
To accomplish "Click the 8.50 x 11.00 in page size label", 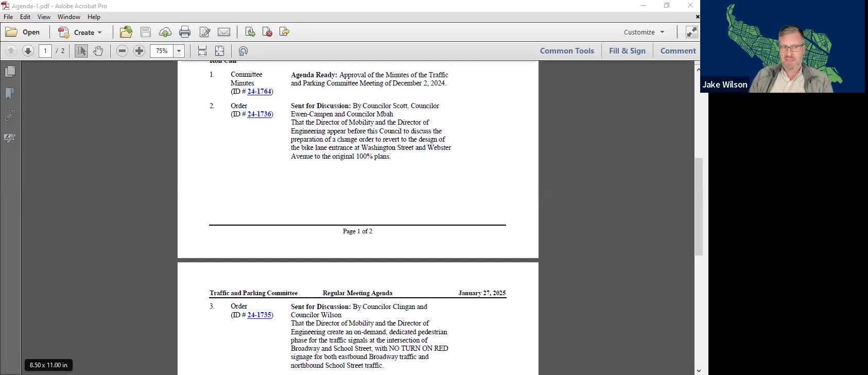I will click(x=48, y=365).
